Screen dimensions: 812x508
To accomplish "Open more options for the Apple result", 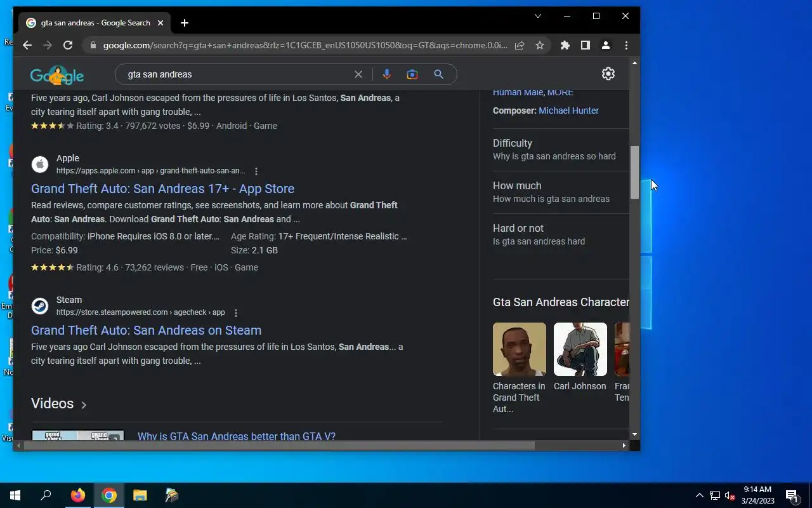I will (x=256, y=171).
